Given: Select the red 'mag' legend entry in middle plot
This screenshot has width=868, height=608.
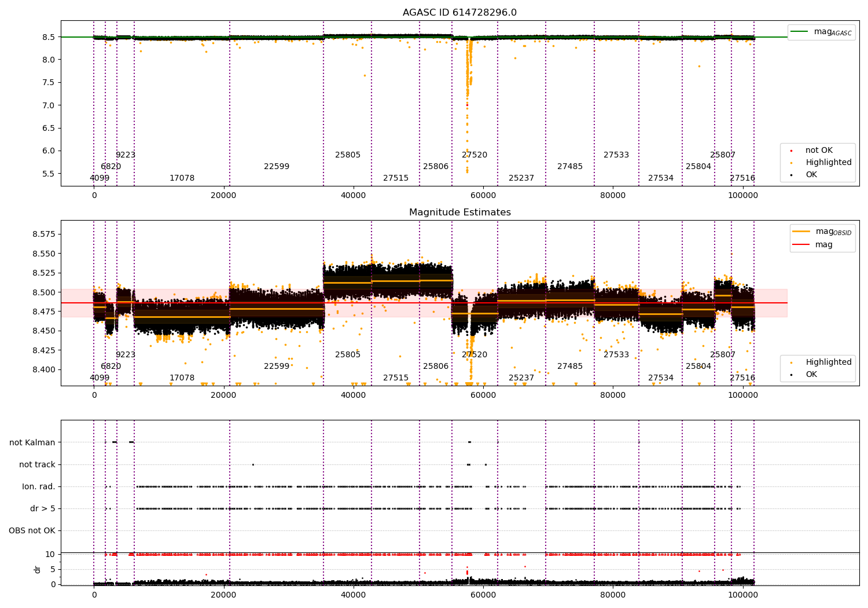Looking at the screenshot, I should click(812, 245).
